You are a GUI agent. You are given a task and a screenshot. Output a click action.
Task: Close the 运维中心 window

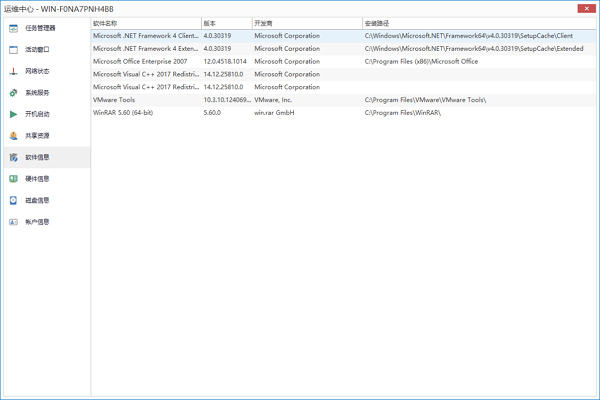(x=586, y=8)
